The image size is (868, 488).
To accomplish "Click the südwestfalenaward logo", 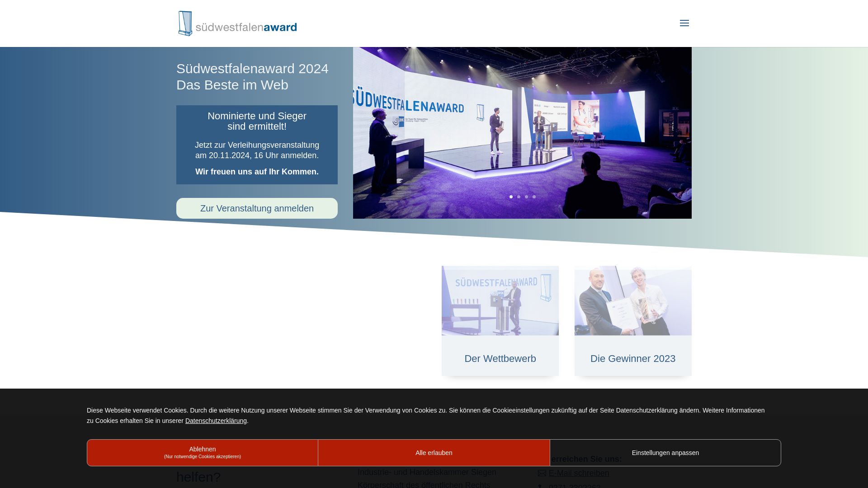I will (238, 23).
